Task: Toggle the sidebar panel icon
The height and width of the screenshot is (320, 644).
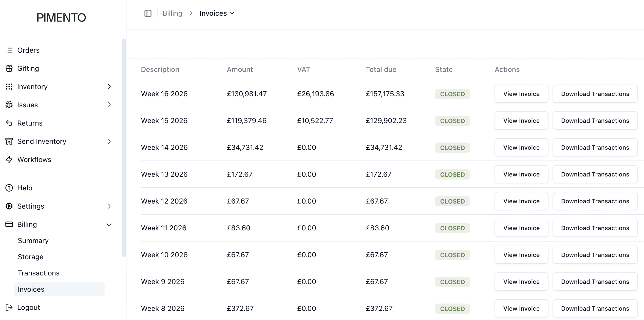Action: click(x=148, y=13)
